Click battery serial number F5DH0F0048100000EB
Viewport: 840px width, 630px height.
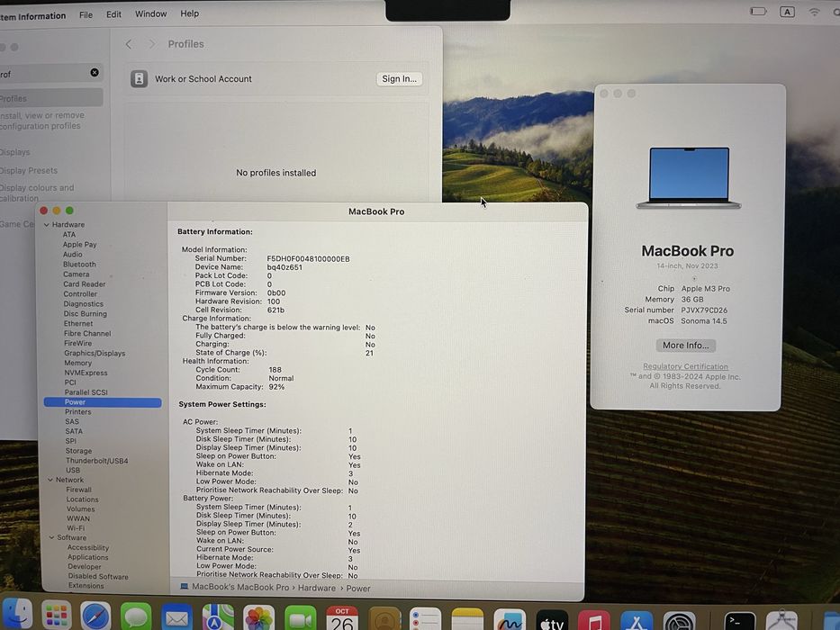tap(308, 259)
